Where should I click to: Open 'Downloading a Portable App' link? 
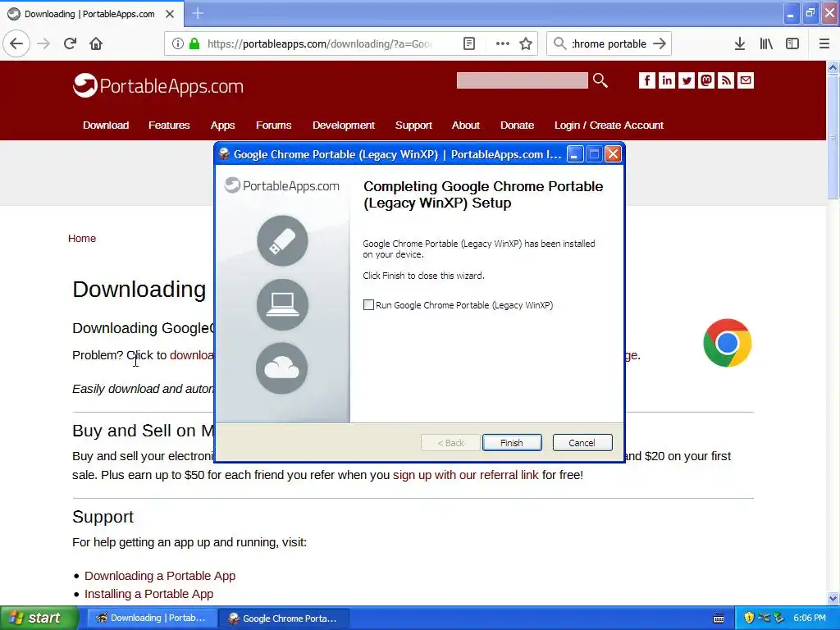click(160, 576)
